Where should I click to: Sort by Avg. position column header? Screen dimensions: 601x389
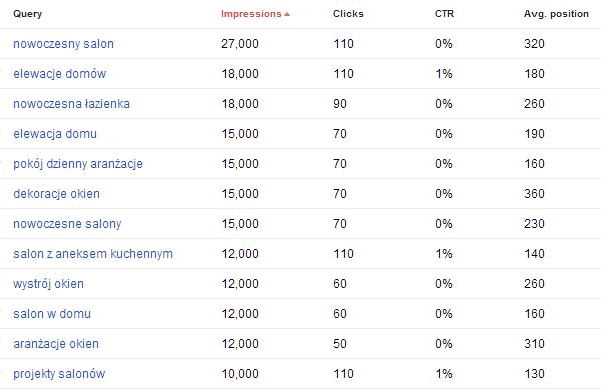pyautogui.click(x=556, y=14)
